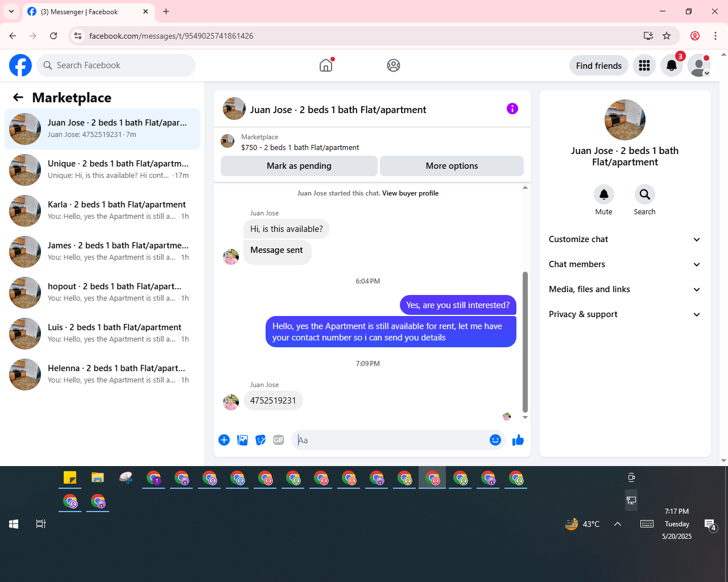The image size is (728, 582).
Task: Open the Juan Jose conversation
Action: click(x=102, y=129)
